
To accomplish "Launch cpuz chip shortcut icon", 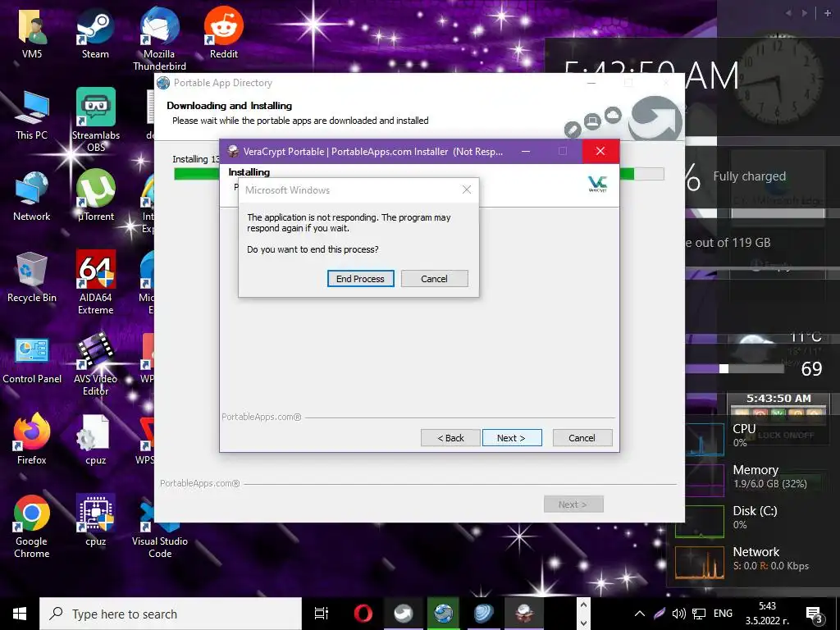I will [x=96, y=521].
